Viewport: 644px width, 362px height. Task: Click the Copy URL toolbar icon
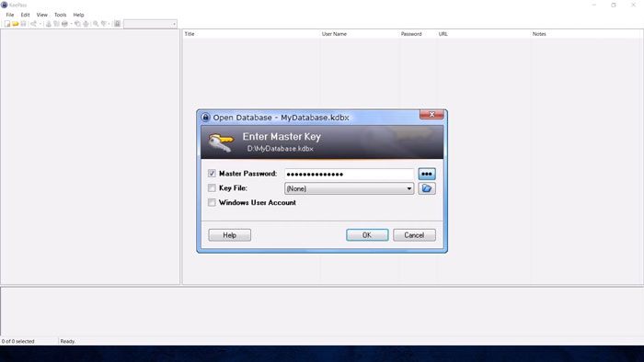[x=77, y=24]
